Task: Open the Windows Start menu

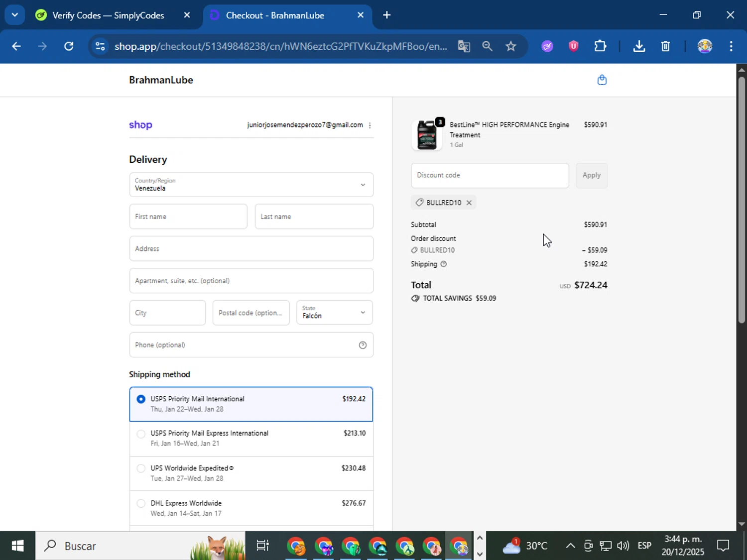Action: tap(17, 546)
